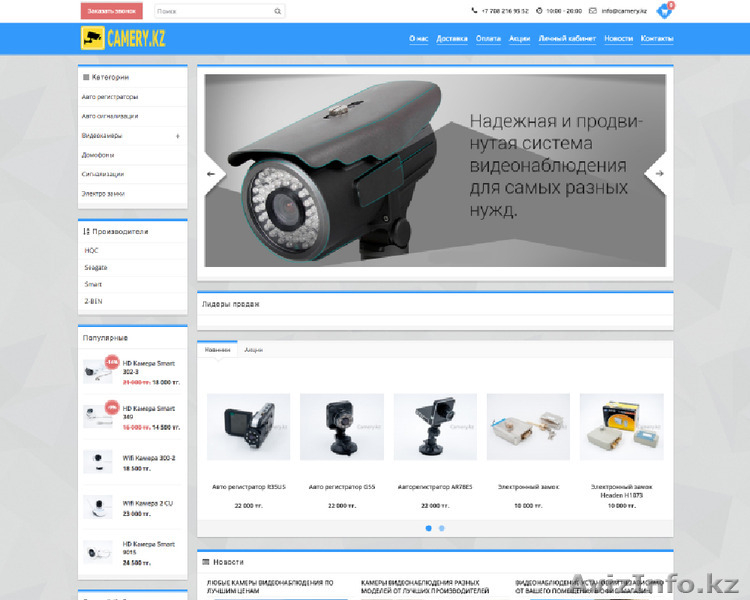Open the Доставка menu link
The height and width of the screenshot is (600, 750).
pos(452,38)
